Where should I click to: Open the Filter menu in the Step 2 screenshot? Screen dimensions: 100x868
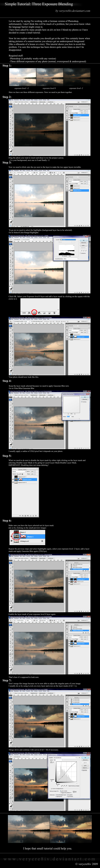tap(32, 100)
